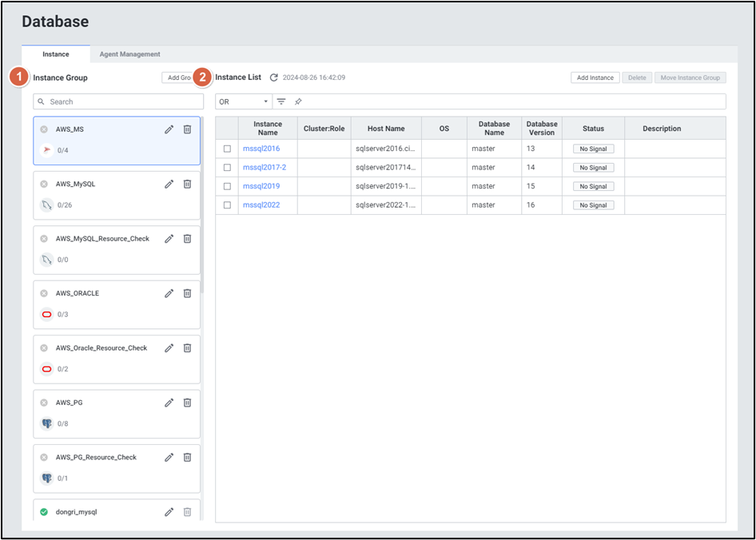The height and width of the screenshot is (540, 756).
Task: Click trash icon for the AWS_PG group
Action: [x=187, y=403]
